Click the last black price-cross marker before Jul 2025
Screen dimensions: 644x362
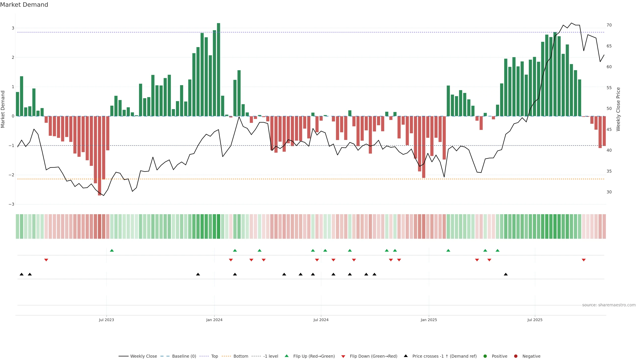coord(506,274)
